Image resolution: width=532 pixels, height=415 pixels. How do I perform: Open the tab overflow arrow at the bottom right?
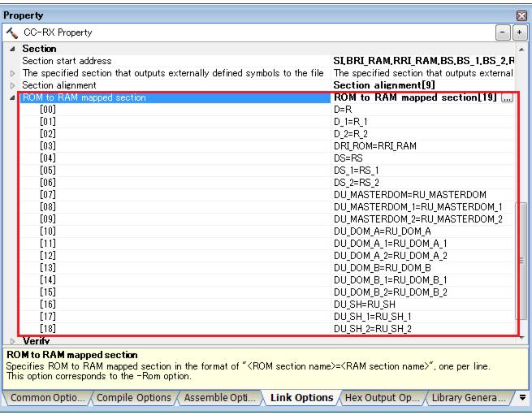[x=524, y=399]
